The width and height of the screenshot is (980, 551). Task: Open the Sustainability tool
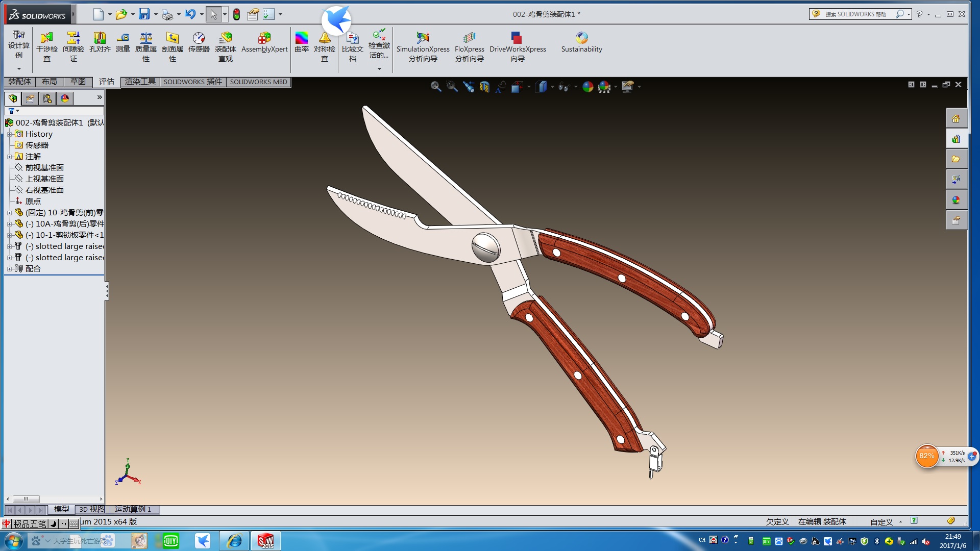tap(581, 38)
